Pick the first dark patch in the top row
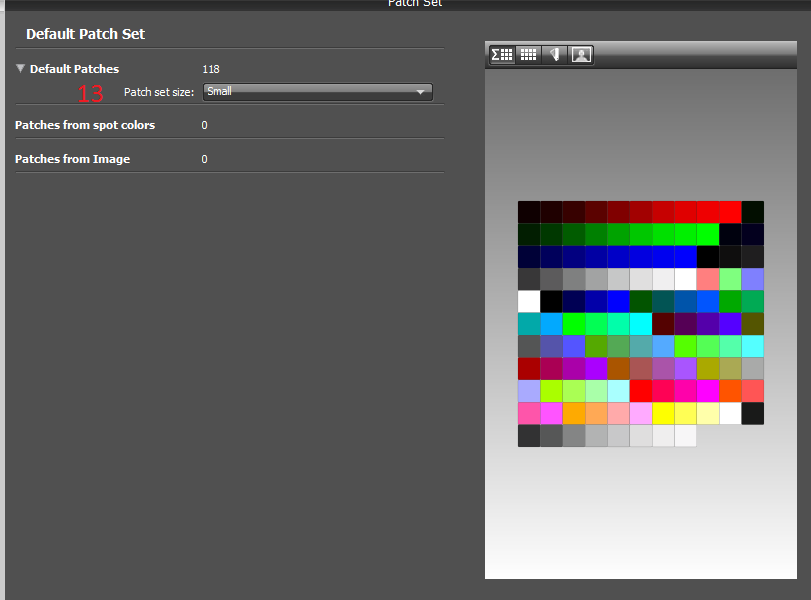The height and width of the screenshot is (600, 811). 529,212
